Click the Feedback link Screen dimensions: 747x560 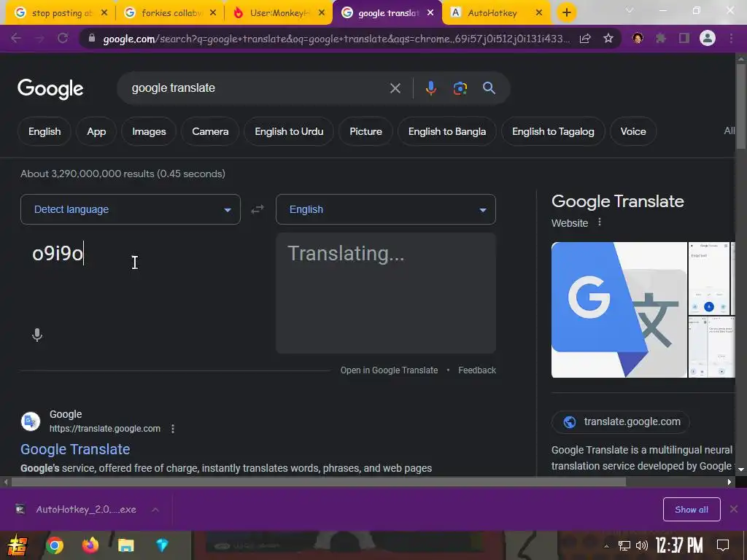[x=477, y=370]
